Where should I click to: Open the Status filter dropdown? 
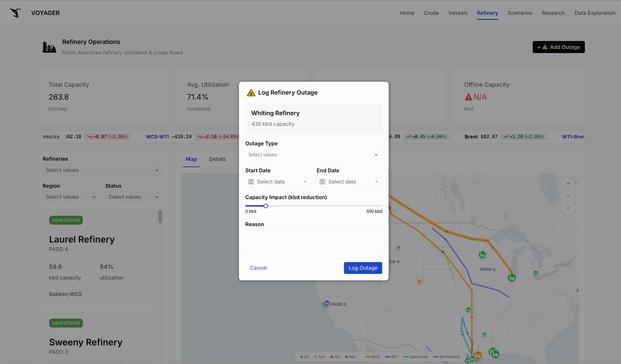click(134, 197)
